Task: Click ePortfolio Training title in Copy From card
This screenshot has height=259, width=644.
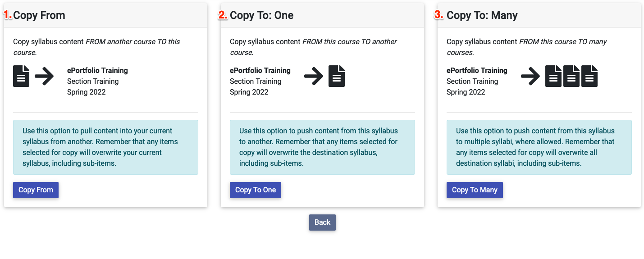Action: click(x=97, y=70)
